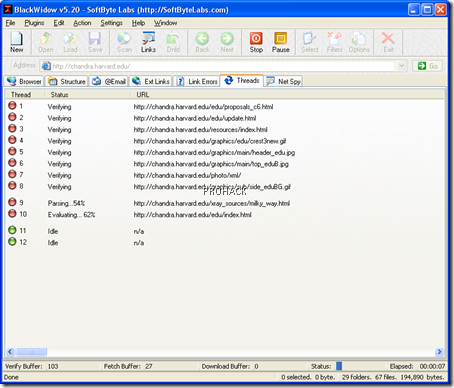Click the page icon in the address bar
Viewport: 454px width, 388px height.
coord(46,66)
